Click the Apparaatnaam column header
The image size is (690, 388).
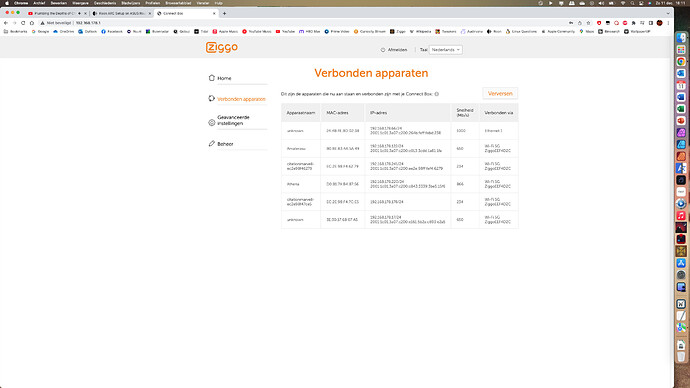click(301, 113)
